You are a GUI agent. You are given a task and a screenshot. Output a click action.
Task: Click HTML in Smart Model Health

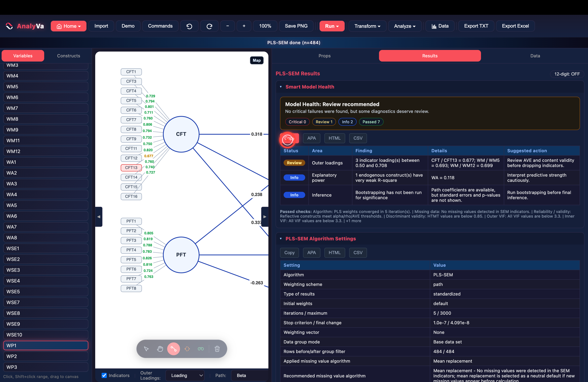pyautogui.click(x=335, y=138)
